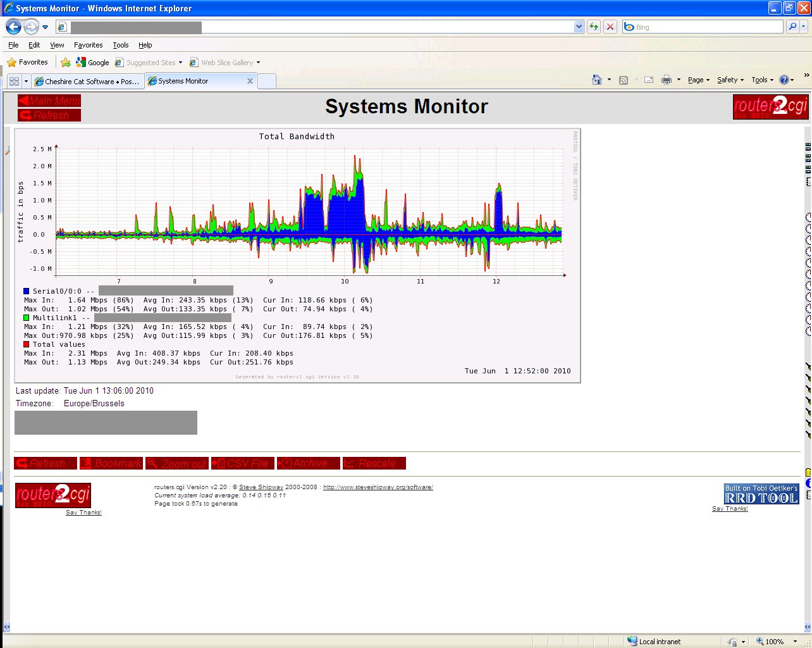Click the CSV File button
The width and height of the screenshot is (812, 648).
[243, 463]
